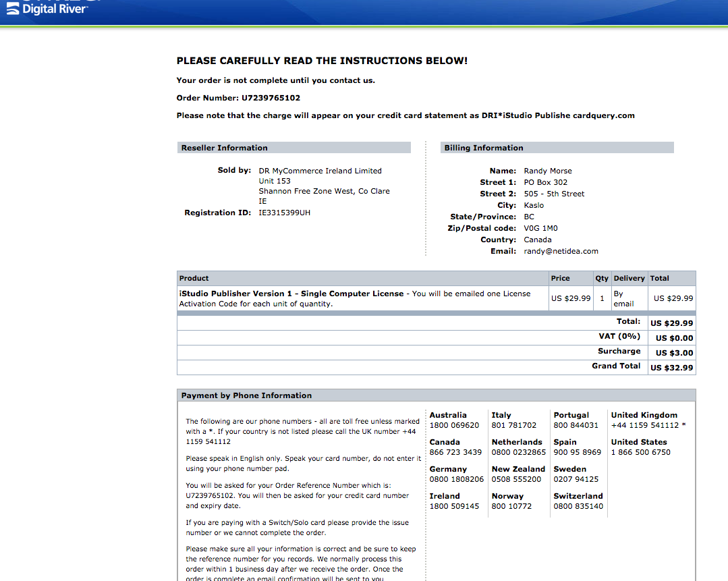The width and height of the screenshot is (728, 581).
Task: Select the Payment by Phone Information header
Action: coord(246,395)
